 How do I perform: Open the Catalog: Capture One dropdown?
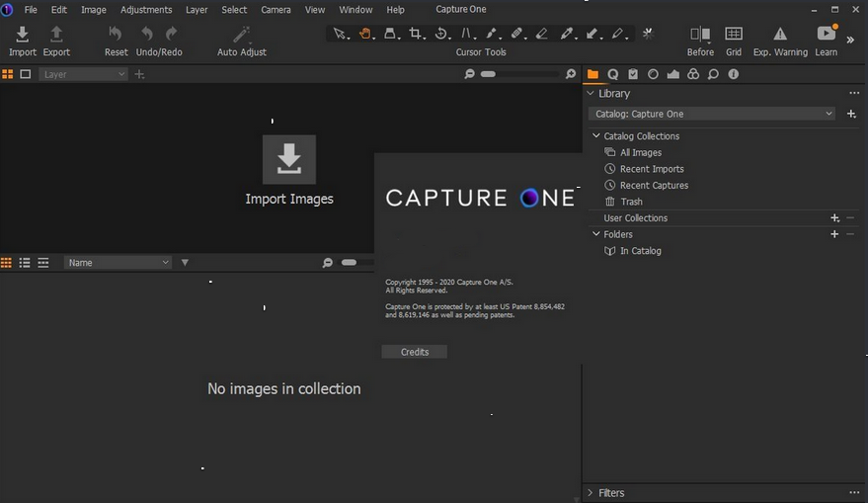tap(712, 114)
